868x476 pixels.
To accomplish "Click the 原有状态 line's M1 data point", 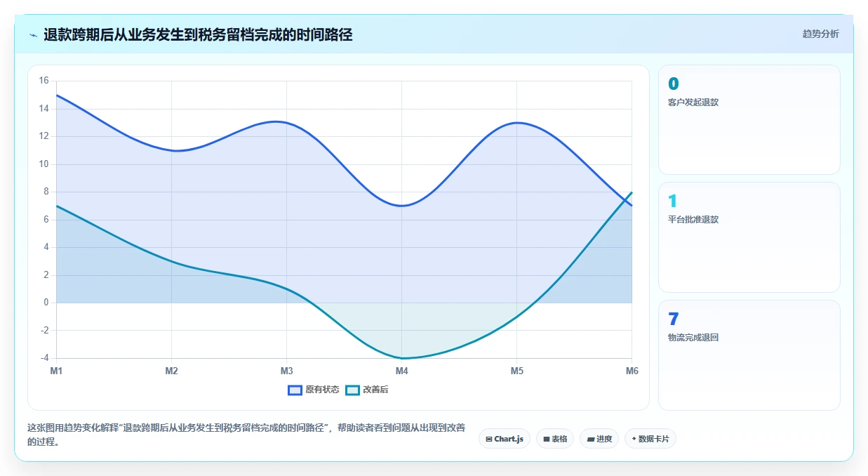I will (x=56, y=95).
